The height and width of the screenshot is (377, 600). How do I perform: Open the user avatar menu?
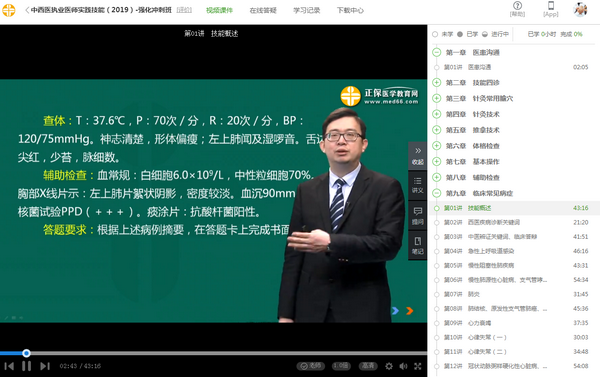click(x=580, y=10)
